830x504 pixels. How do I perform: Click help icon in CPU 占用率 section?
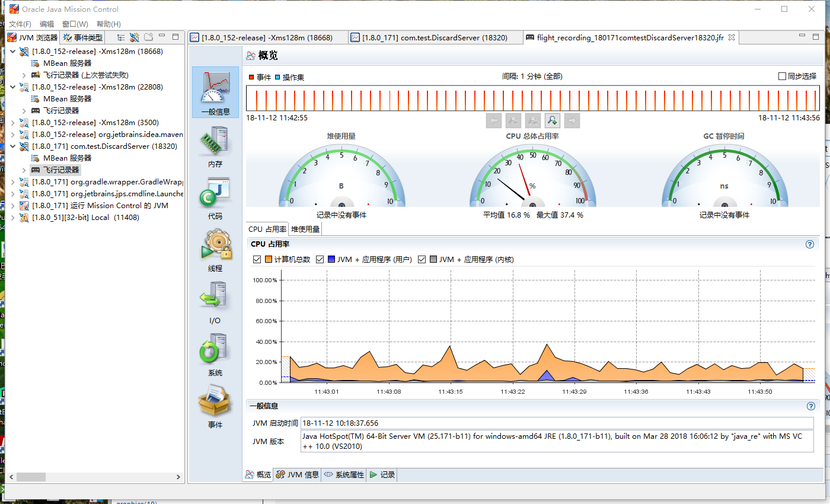tap(810, 244)
